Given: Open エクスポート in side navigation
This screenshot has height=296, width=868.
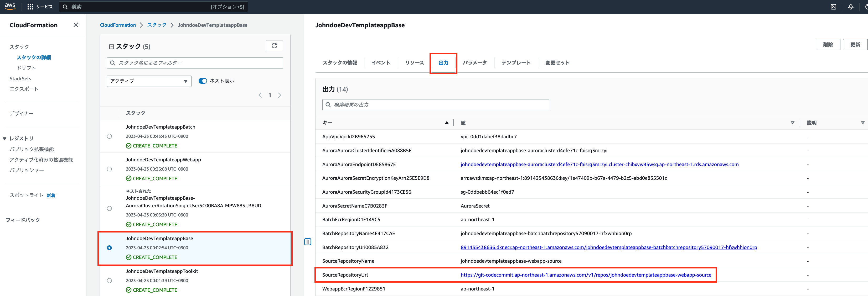Looking at the screenshot, I should (24, 89).
